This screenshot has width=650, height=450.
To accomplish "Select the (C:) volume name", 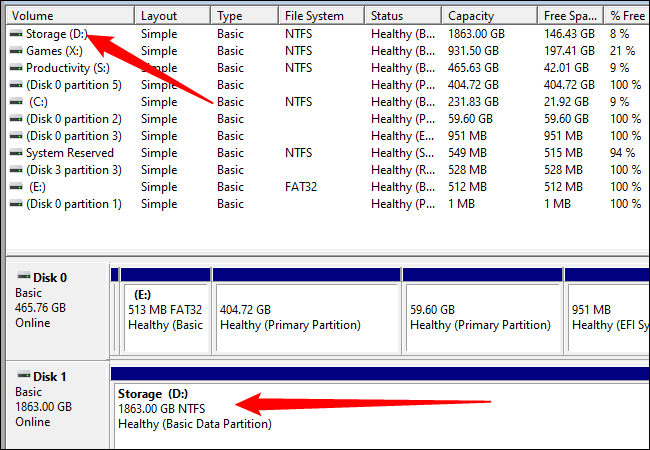I will coord(38,102).
